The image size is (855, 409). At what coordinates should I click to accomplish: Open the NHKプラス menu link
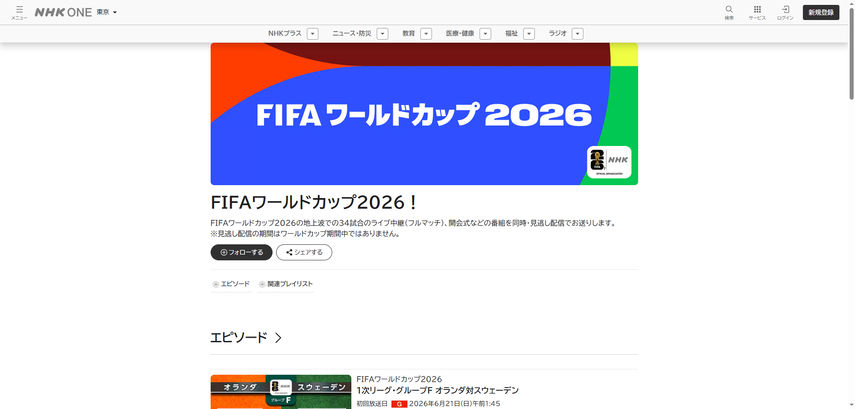click(285, 34)
